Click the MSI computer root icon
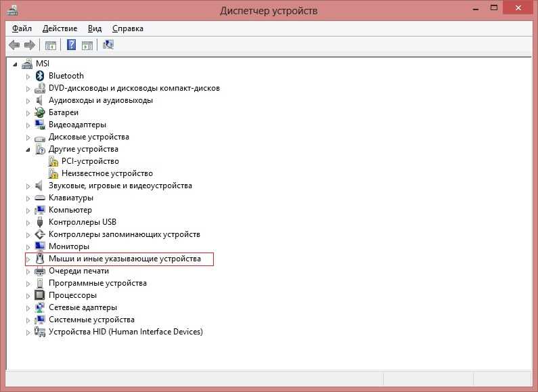538x392 pixels. [x=27, y=64]
